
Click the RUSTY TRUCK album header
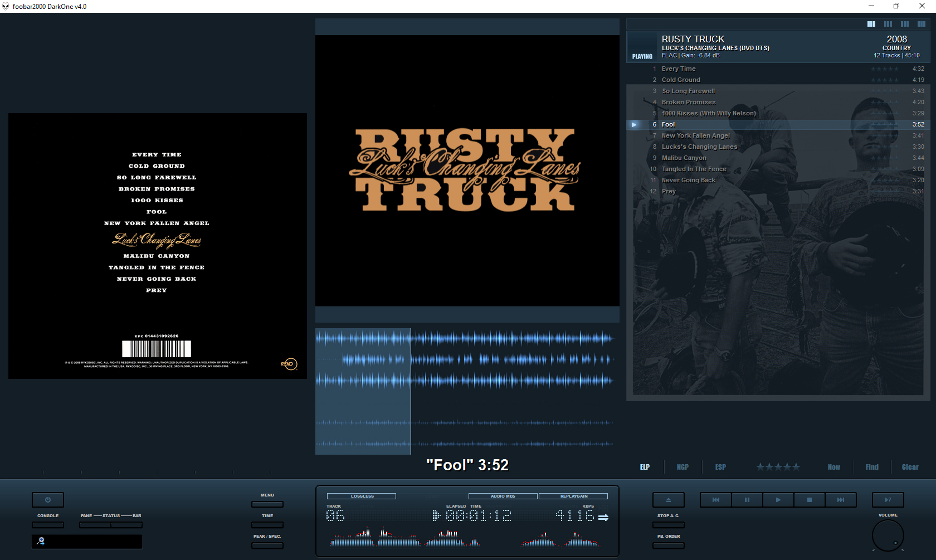pyautogui.click(x=778, y=47)
